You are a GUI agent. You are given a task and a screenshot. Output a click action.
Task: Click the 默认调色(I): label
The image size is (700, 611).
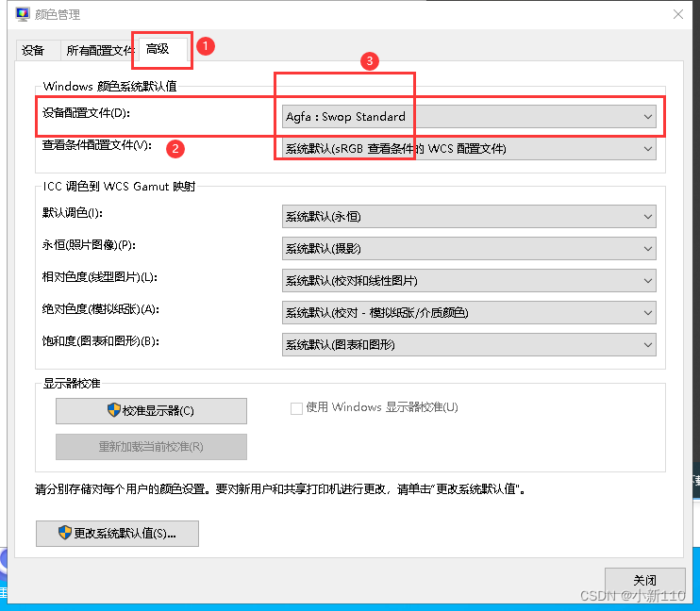pos(73,213)
